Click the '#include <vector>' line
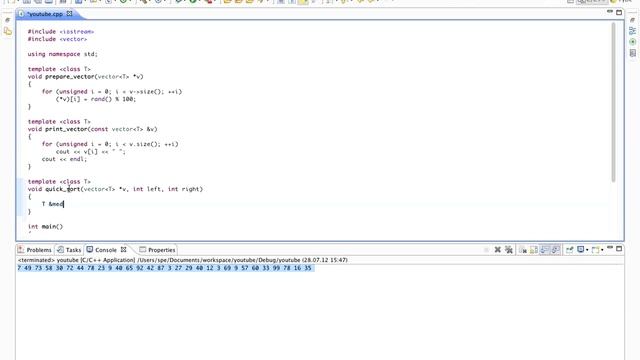Screen dimensions: 640x360 click(x=57, y=39)
